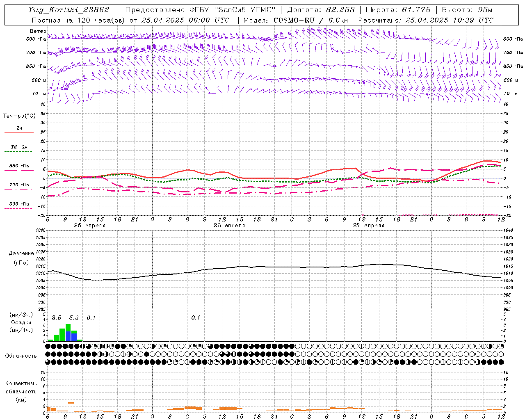
Task: Select the Тем-ра(°C) temperature panel label
Action: coord(19,116)
